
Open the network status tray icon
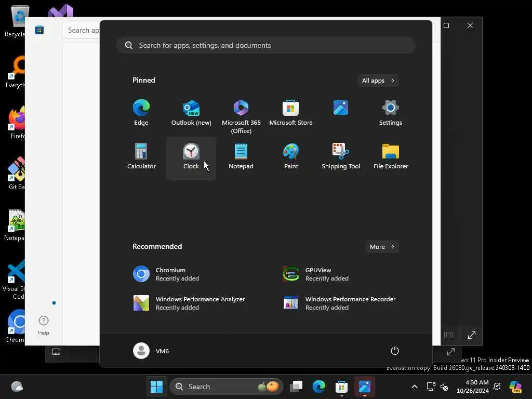point(431,387)
